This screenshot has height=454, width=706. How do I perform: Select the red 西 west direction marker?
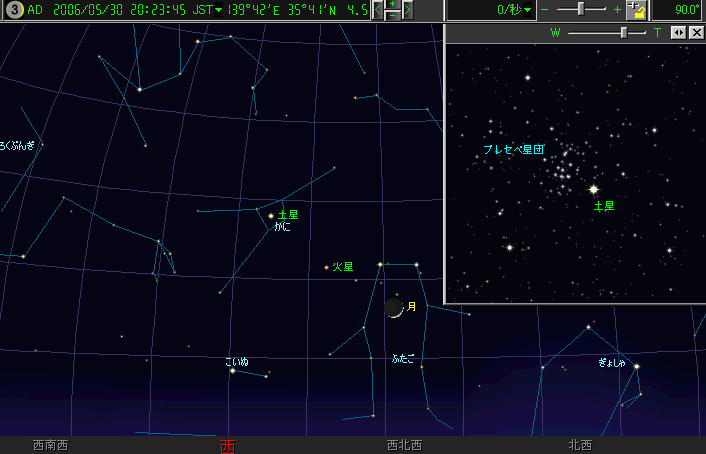(227, 445)
